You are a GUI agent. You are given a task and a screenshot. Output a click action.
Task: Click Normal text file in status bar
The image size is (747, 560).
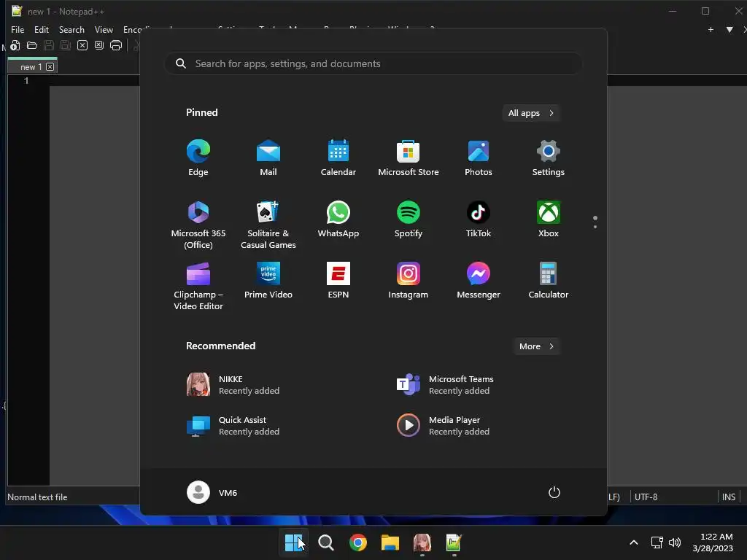coord(37,497)
